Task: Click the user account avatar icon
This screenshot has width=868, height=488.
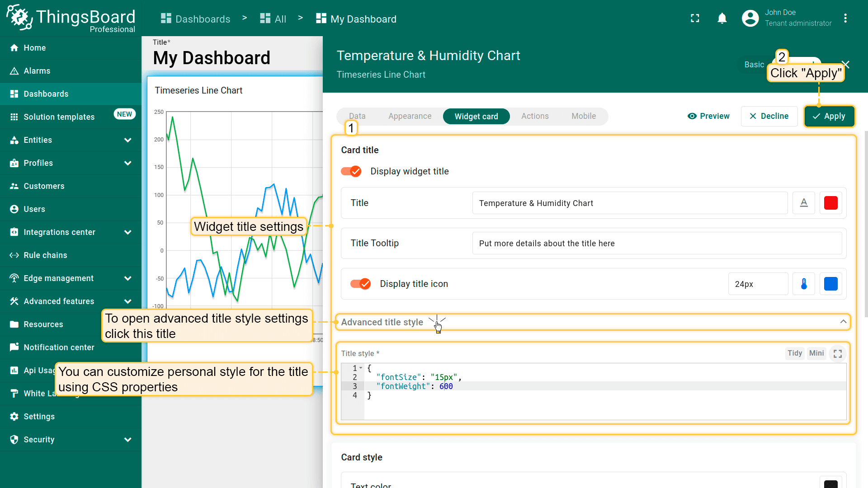Action: click(x=750, y=18)
